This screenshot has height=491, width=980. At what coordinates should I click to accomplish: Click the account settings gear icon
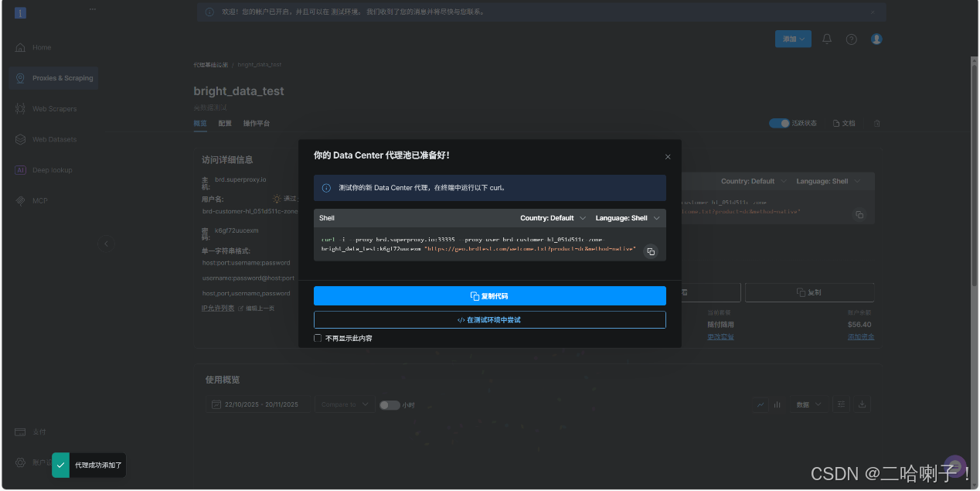(21, 462)
